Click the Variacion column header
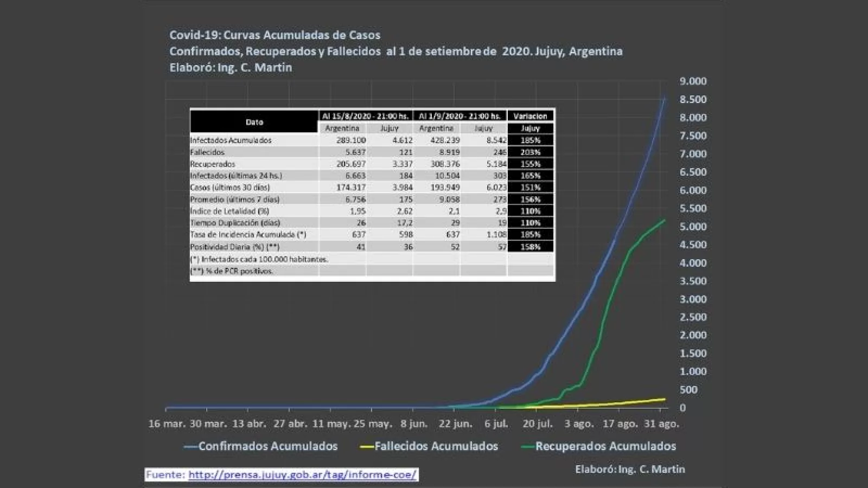This screenshot has width=868, height=488. [x=530, y=116]
